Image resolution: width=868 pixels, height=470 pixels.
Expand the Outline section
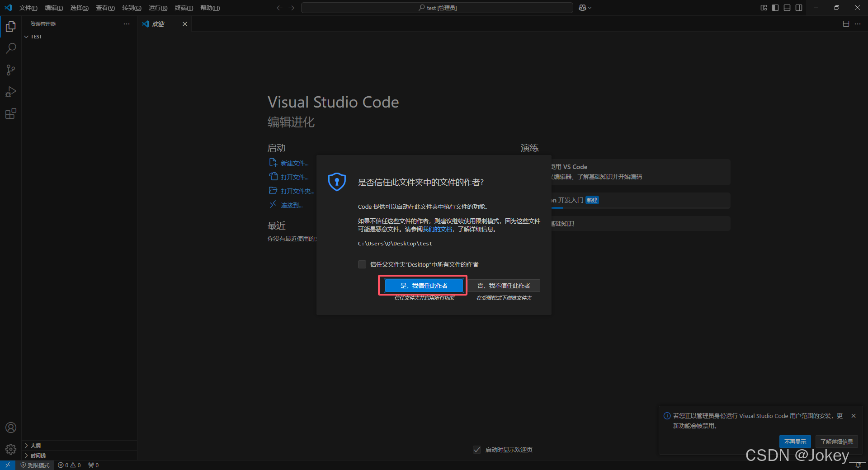(79, 446)
